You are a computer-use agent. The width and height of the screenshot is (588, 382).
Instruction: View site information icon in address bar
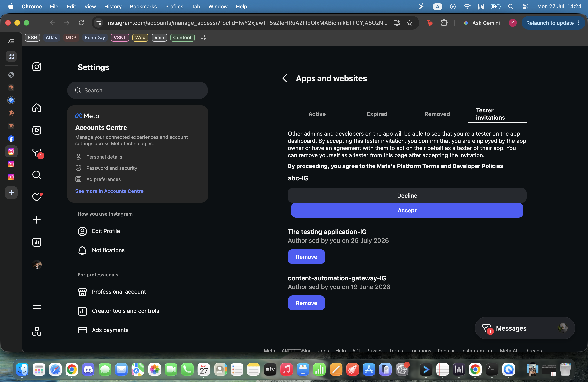click(x=98, y=23)
